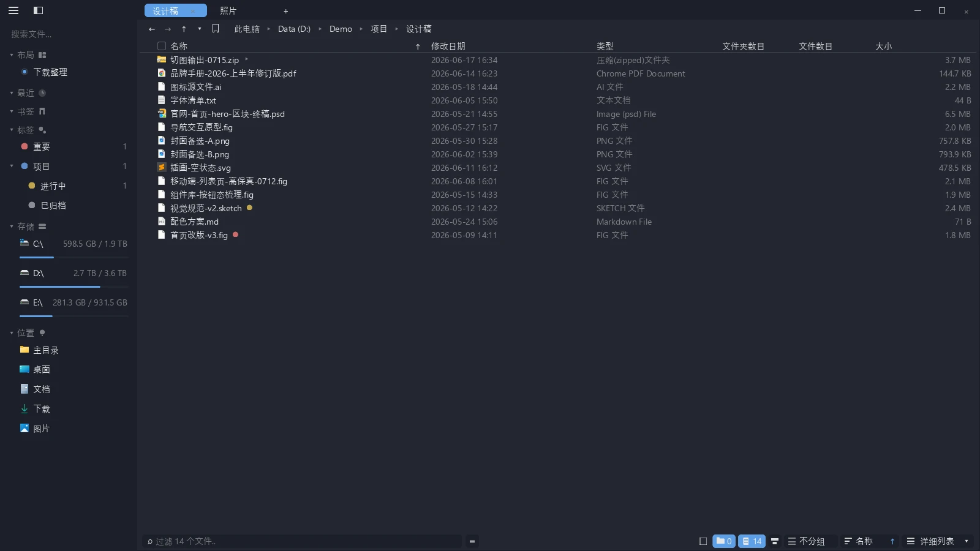Expand the 切图输出-0715.zip arrow
Screen dimensions: 980x551
[246, 59]
